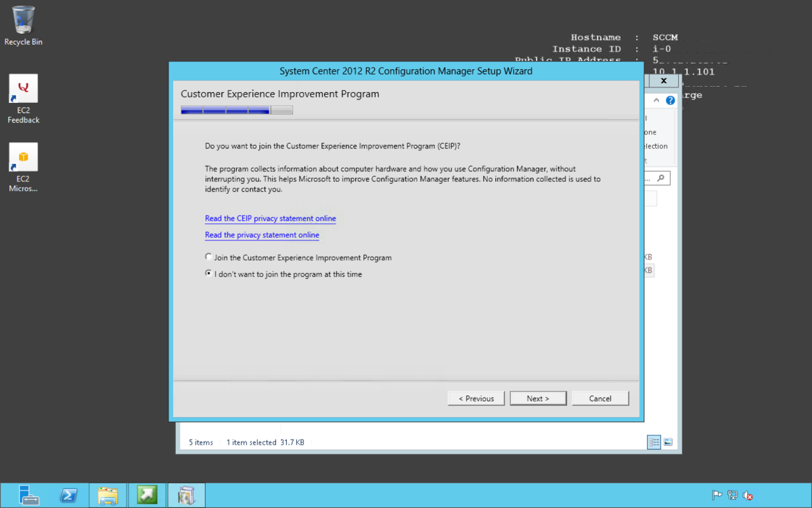Click Next to continue the setup wizard
Screen dimensions: 812x508
[x=538, y=398]
